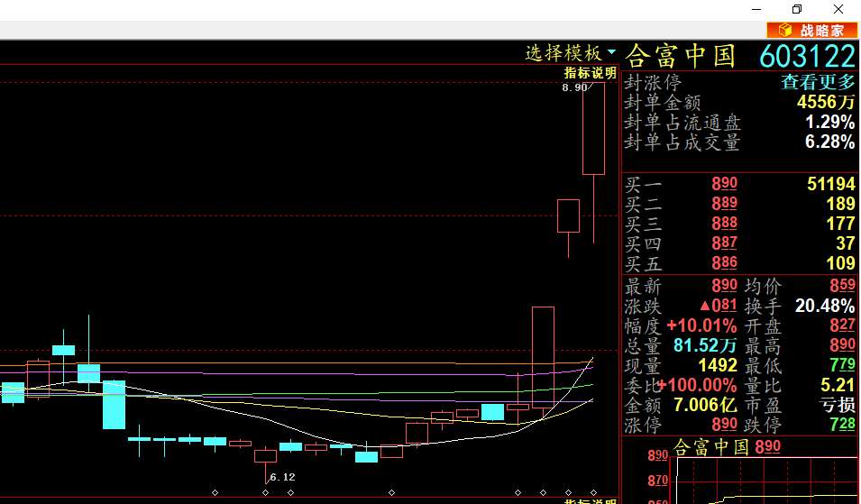Click the 均价 value 859

click(x=843, y=286)
